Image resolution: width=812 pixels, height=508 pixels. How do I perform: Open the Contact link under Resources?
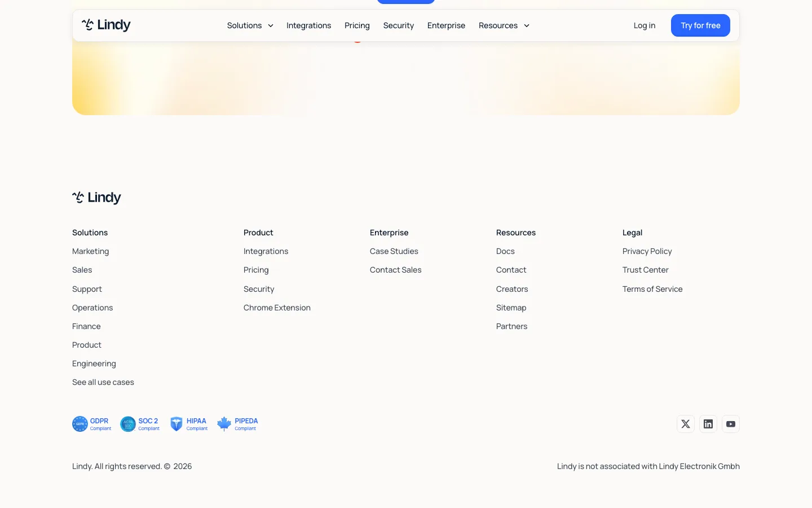[x=511, y=270]
